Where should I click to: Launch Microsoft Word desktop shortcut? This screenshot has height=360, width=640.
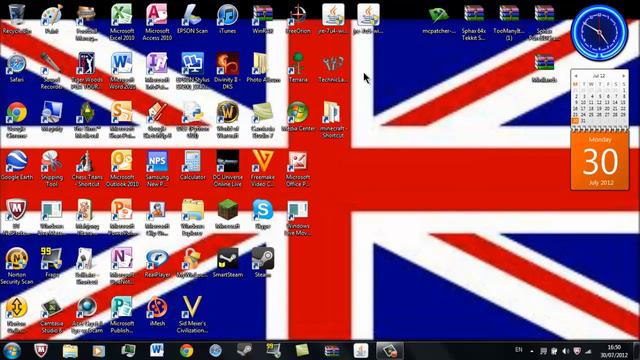pyautogui.click(x=122, y=71)
